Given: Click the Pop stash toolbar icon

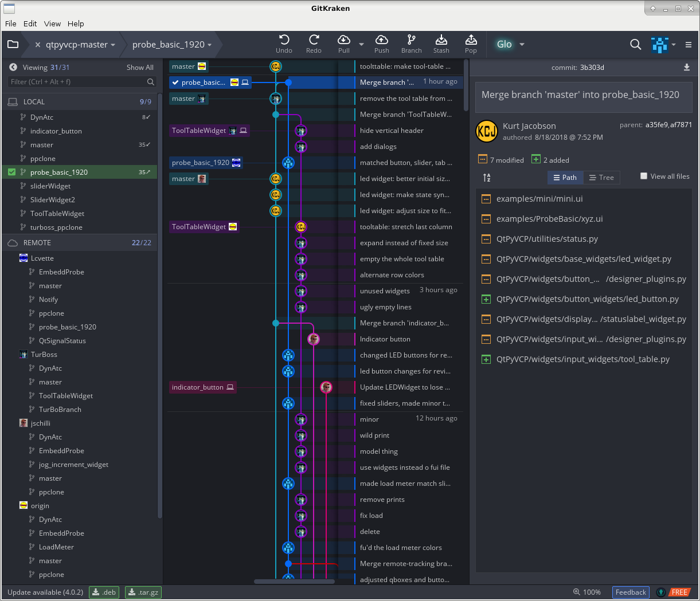Looking at the screenshot, I should coord(471,44).
